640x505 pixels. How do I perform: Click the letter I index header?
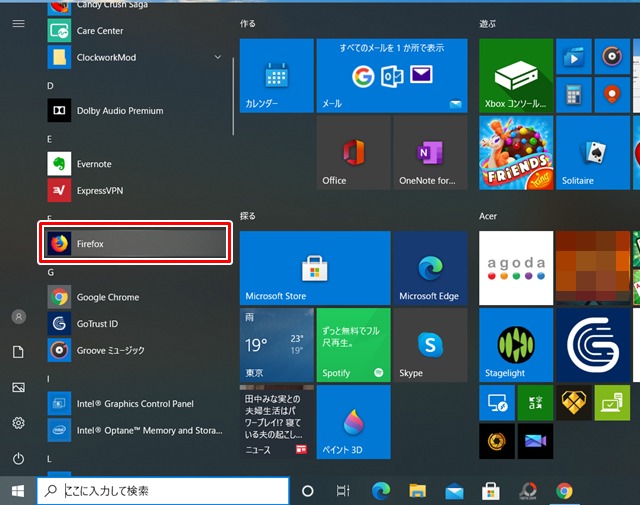pyautogui.click(x=48, y=379)
